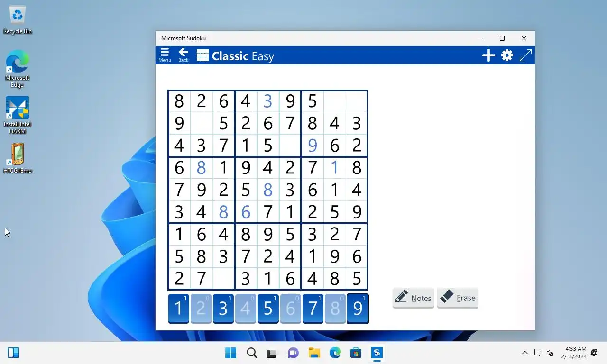The width and height of the screenshot is (607, 364).
Task: Select the Erase tool
Action: (458, 298)
